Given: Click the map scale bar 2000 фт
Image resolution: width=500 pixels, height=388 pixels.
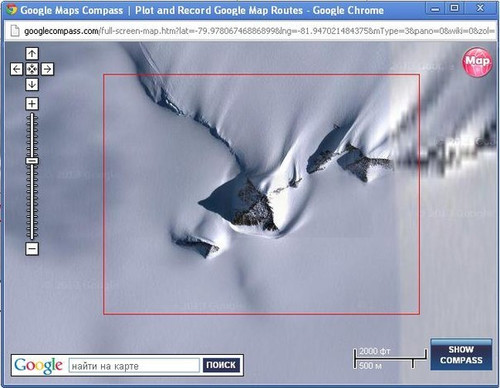Looking at the screenshot, I should [x=390, y=358].
